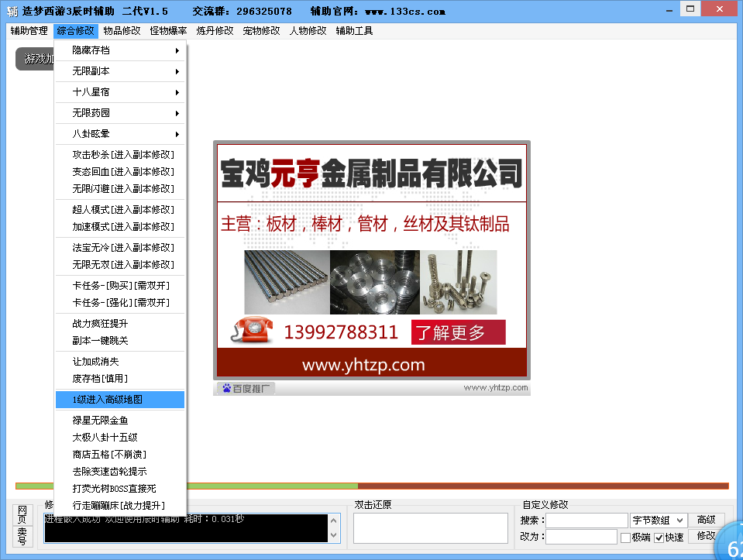
Task: Select 卡任务-[购买][需双开]
Action: tap(120, 285)
